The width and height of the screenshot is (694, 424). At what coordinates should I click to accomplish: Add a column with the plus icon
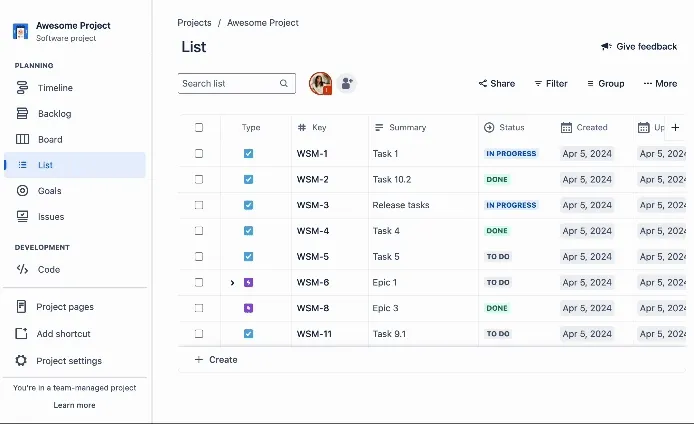[x=675, y=127]
